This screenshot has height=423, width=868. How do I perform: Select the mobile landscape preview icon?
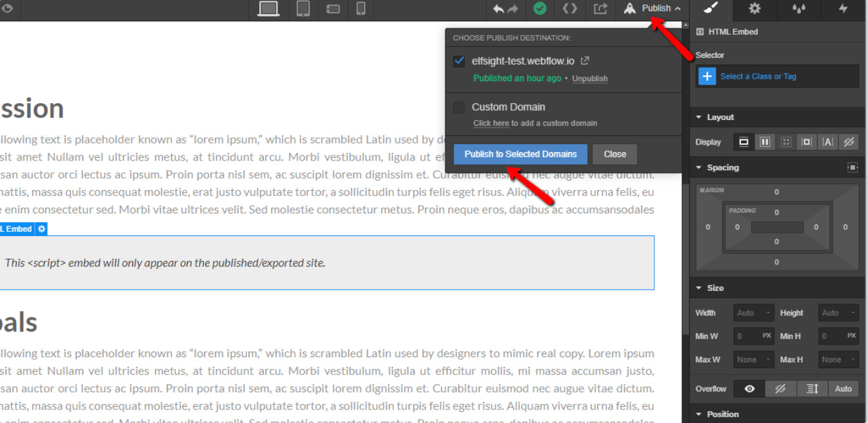pyautogui.click(x=332, y=10)
